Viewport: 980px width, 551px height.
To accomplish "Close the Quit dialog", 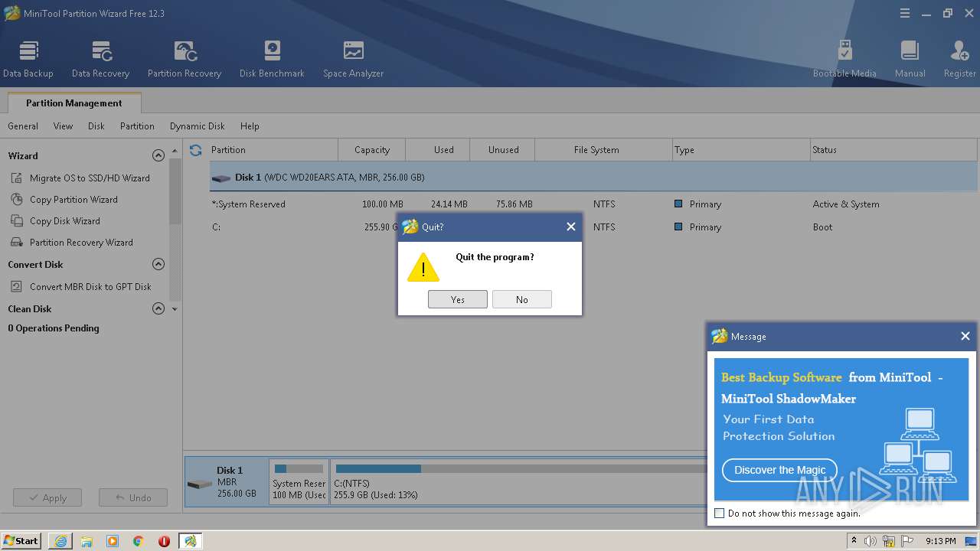I will [570, 227].
